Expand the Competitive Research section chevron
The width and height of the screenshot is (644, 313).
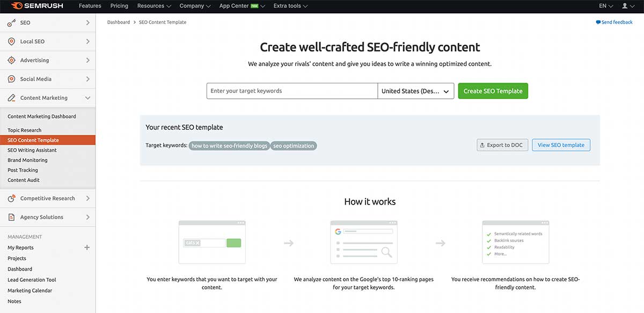tap(87, 198)
